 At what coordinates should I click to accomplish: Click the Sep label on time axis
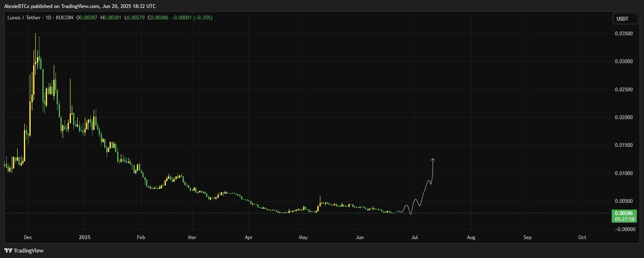(528, 236)
